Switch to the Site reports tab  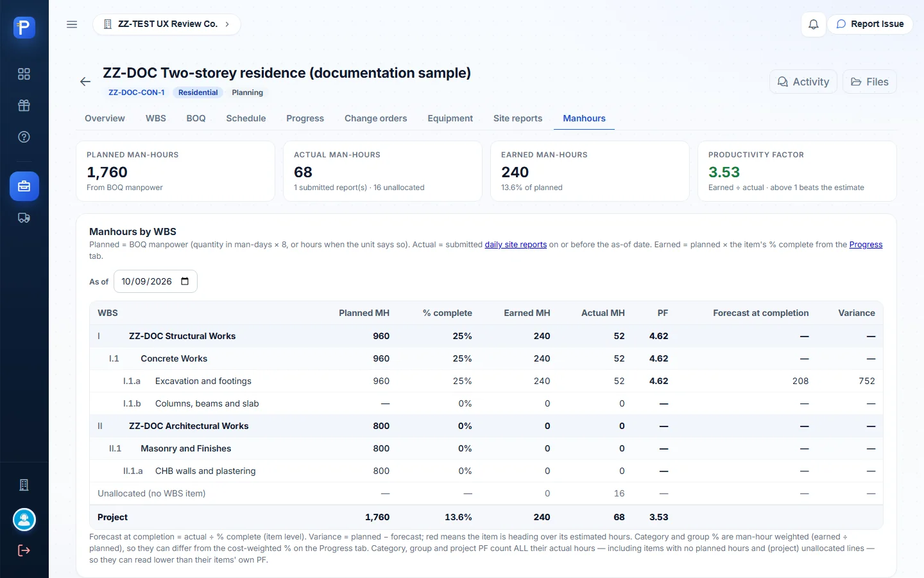[x=518, y=118]
